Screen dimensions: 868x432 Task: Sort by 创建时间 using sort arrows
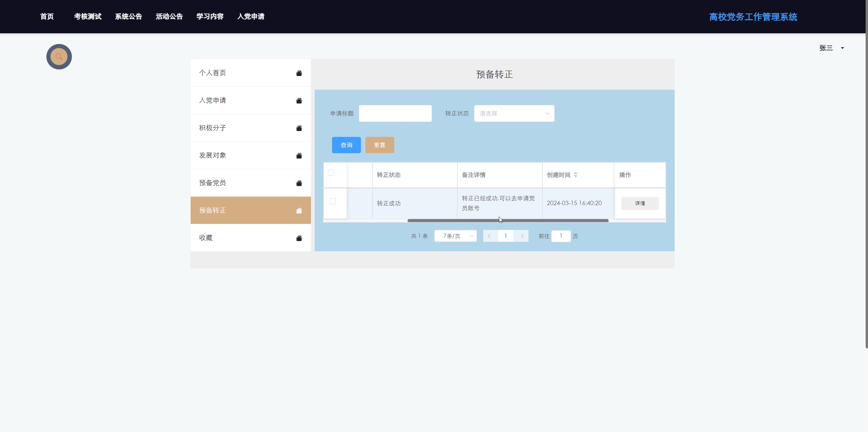(x=575, y=175)
